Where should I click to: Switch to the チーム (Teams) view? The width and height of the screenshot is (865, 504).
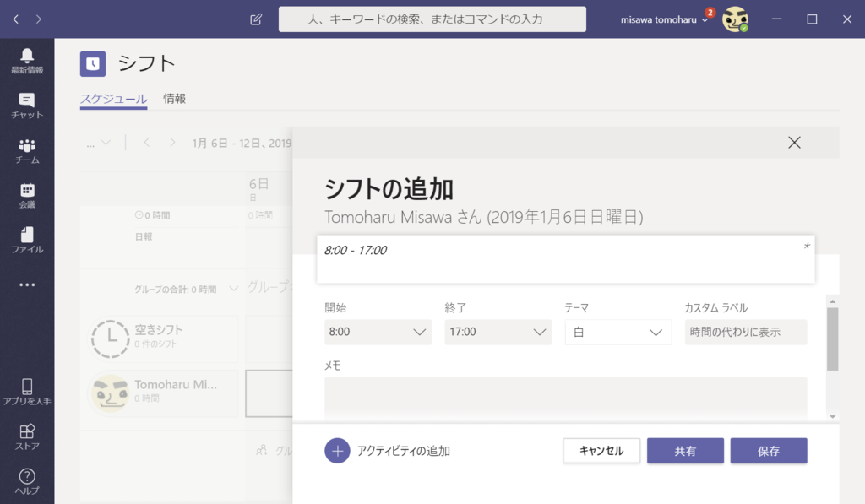[x=26, y=150]
